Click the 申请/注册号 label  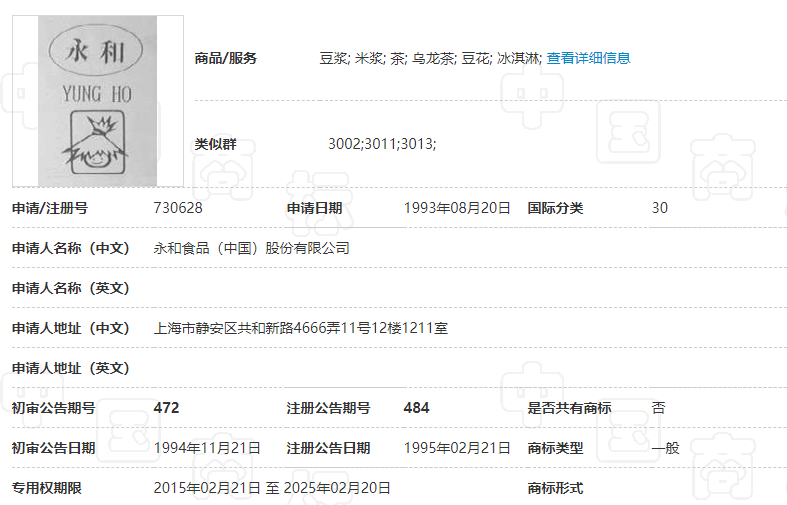pos(50,208)
